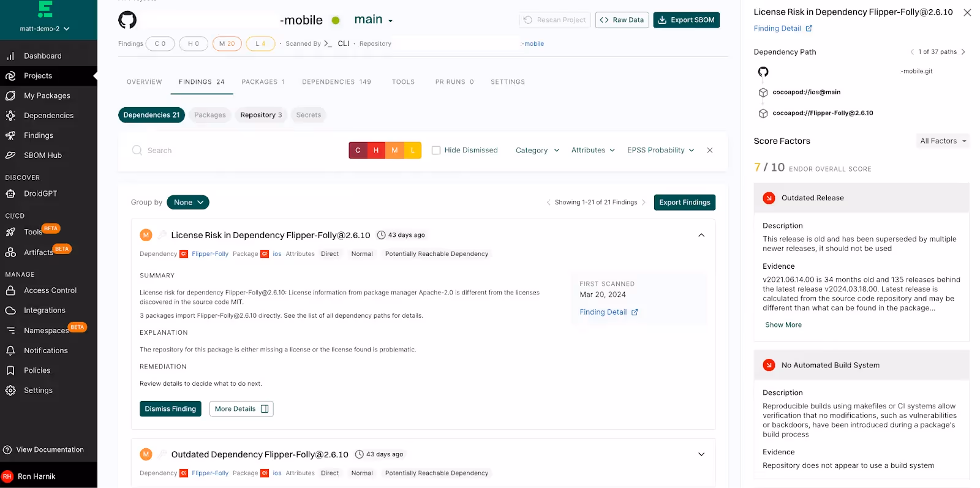Click the No Automated Build System icon
The width and height of the screenshot is (980, 488).
click(x=769, y=365)
